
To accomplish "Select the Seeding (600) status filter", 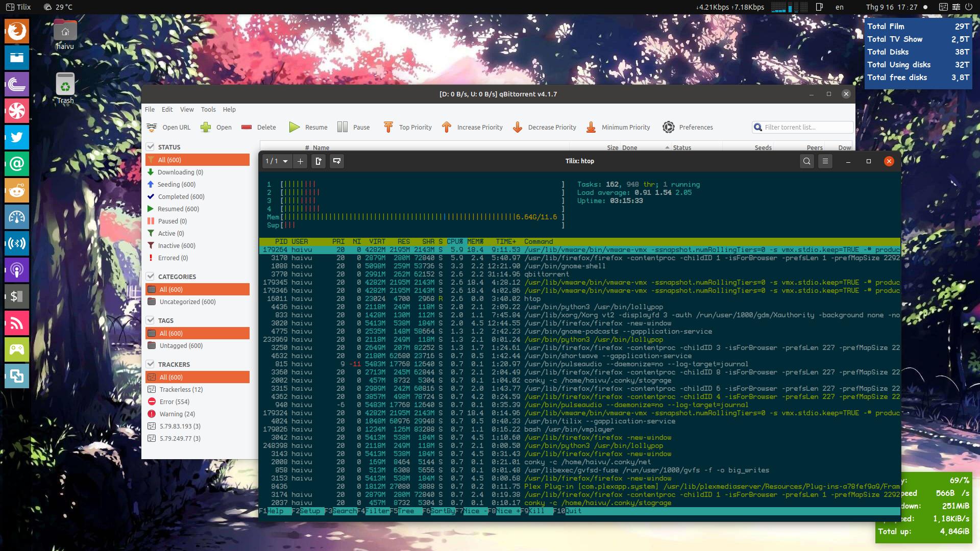I will pos(198,184).
